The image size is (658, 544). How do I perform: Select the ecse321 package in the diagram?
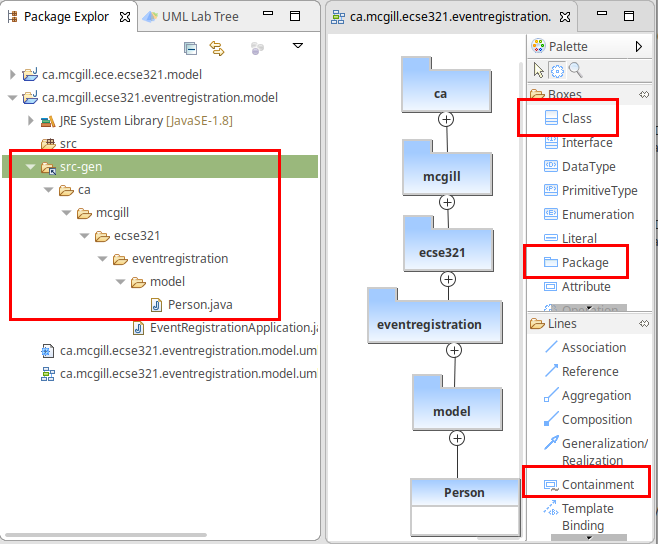coord(448,244)
